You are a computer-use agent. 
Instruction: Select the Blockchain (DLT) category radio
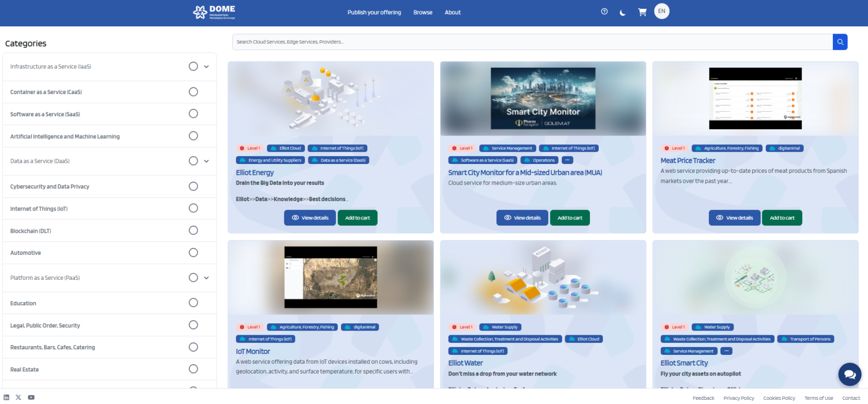pos(193,230)
